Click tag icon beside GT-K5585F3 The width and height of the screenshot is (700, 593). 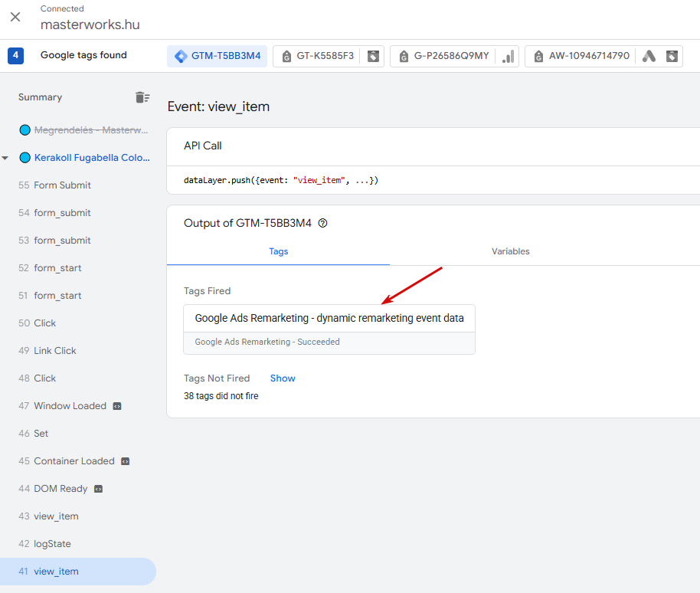coord(373,56)
